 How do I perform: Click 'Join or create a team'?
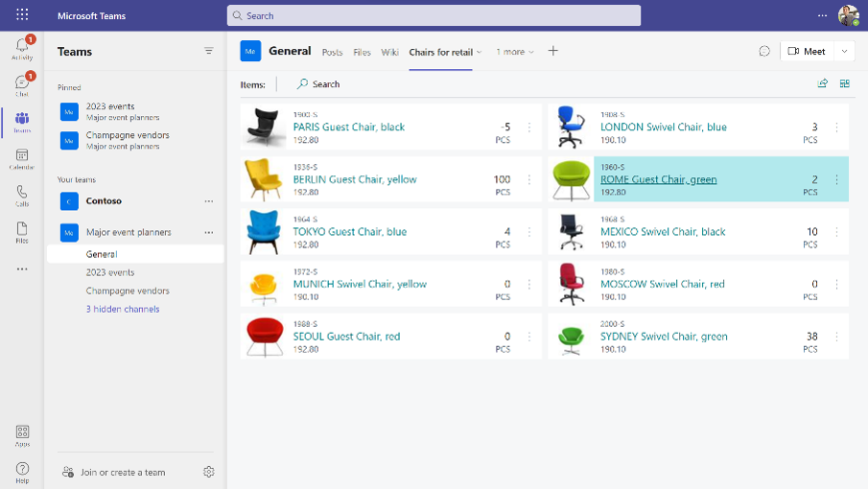[123, 472]
